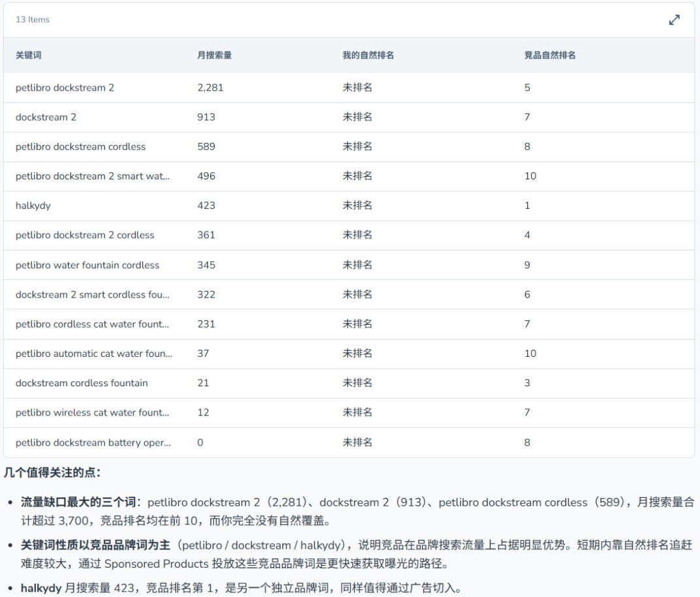
Task: Click 未排名 in petlibro dockstream 2 row
Action: point(357,87)
